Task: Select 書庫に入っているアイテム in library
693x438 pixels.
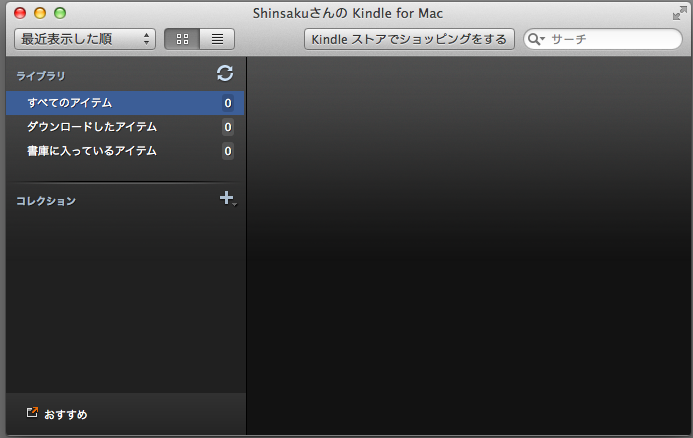Action: click(x=125, y=151)
